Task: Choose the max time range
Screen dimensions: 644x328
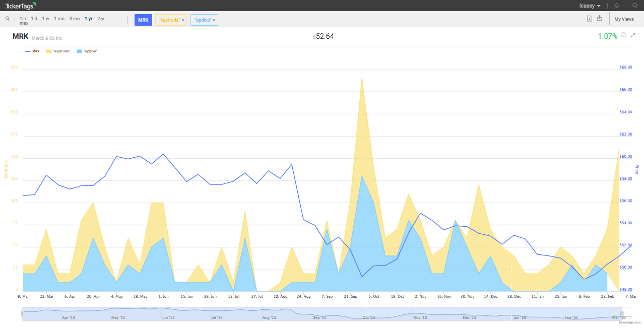Action: click(x=24, y=23)
